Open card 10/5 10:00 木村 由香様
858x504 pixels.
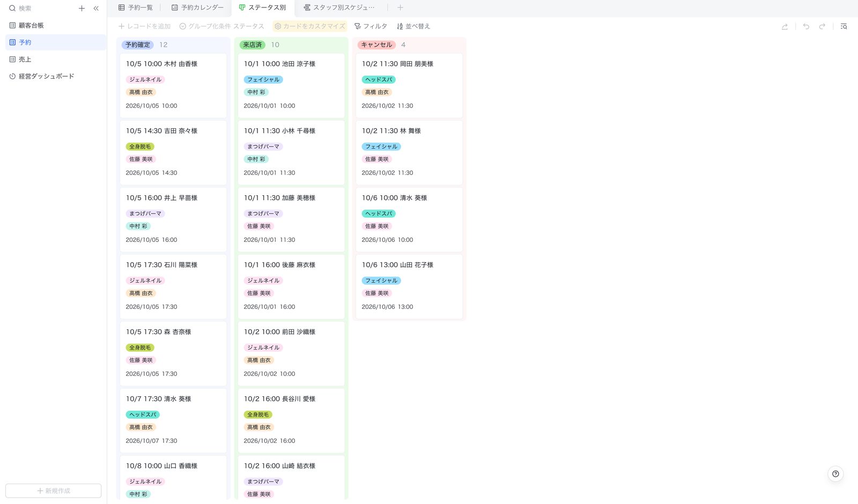[173, 85]
